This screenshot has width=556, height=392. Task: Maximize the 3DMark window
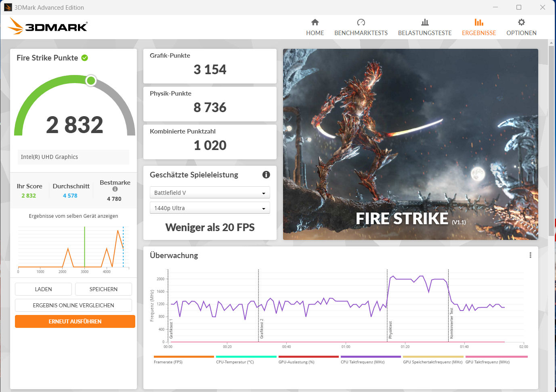519,7
